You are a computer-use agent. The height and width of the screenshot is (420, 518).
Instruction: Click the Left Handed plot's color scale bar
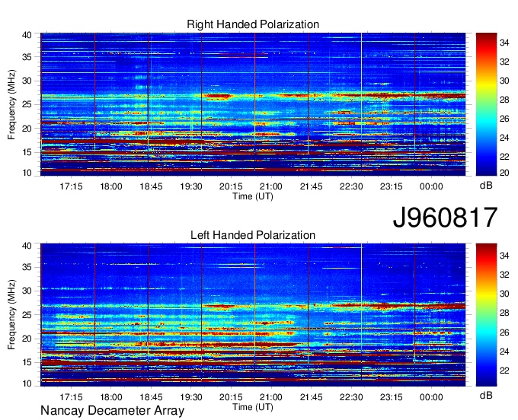[x=486, y=315]
